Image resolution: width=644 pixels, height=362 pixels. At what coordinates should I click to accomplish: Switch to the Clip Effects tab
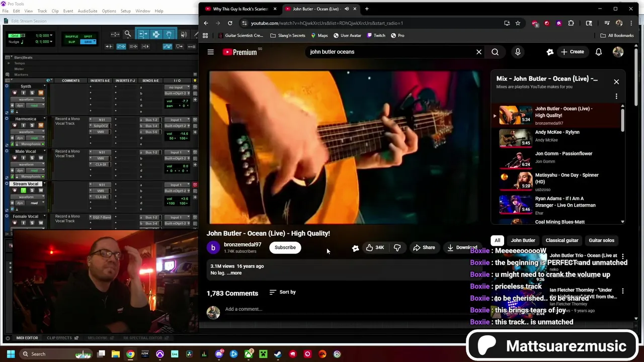click(59, 338)
